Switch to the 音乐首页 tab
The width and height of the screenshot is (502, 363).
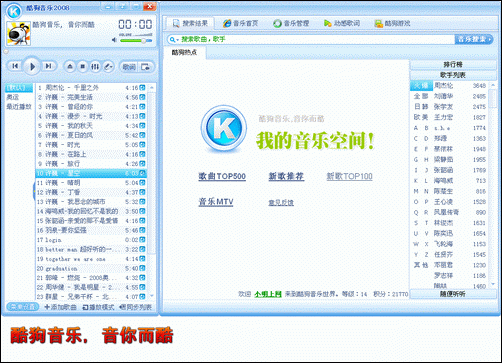pos(241,23)
